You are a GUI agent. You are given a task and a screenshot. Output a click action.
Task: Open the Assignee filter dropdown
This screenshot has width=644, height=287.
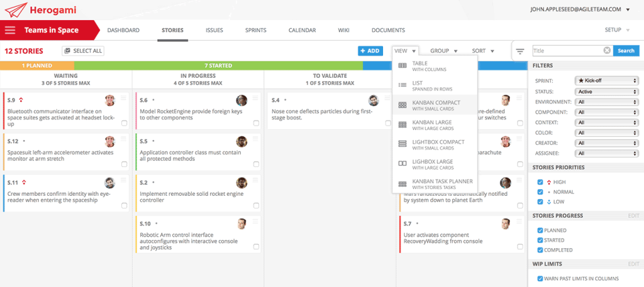pos(606,154)
